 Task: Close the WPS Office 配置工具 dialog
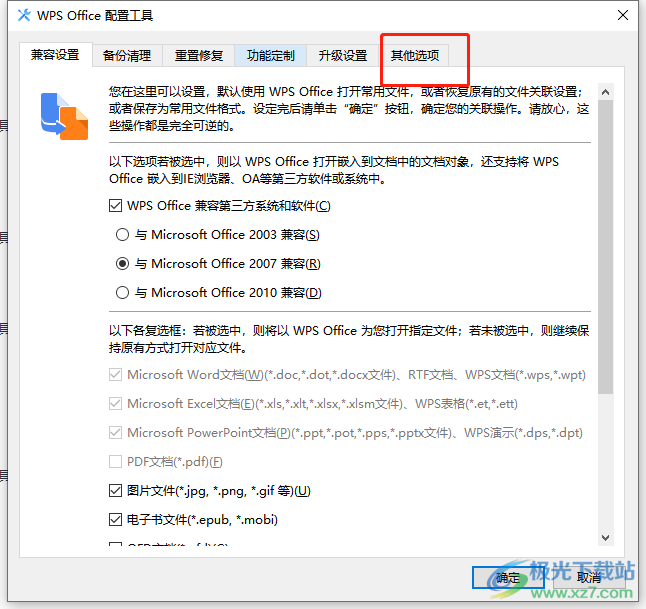click(623, 16)
